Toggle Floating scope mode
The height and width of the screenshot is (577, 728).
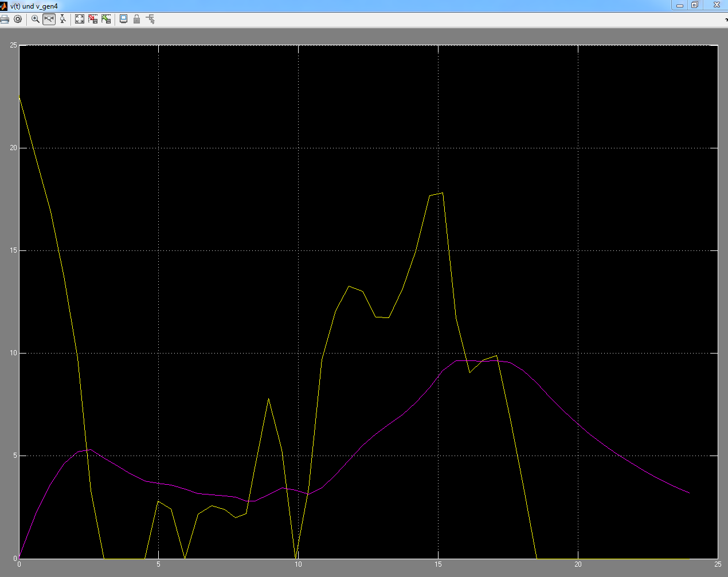[123, 19]
